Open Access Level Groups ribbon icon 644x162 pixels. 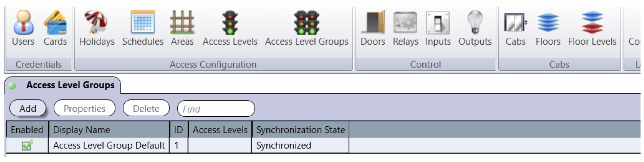click(307, 23)
